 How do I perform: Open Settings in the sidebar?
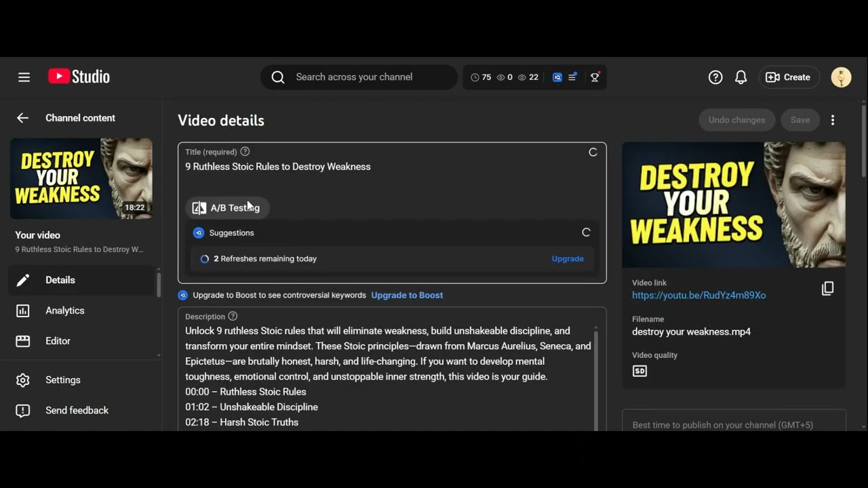pyautogui.click(x=81, y=380)
